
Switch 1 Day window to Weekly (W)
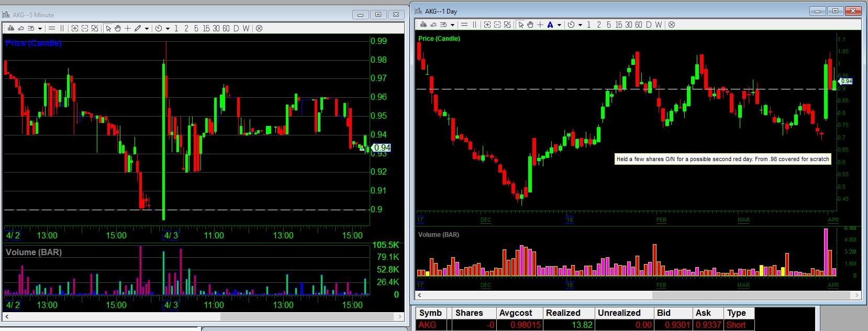point(659,25)
